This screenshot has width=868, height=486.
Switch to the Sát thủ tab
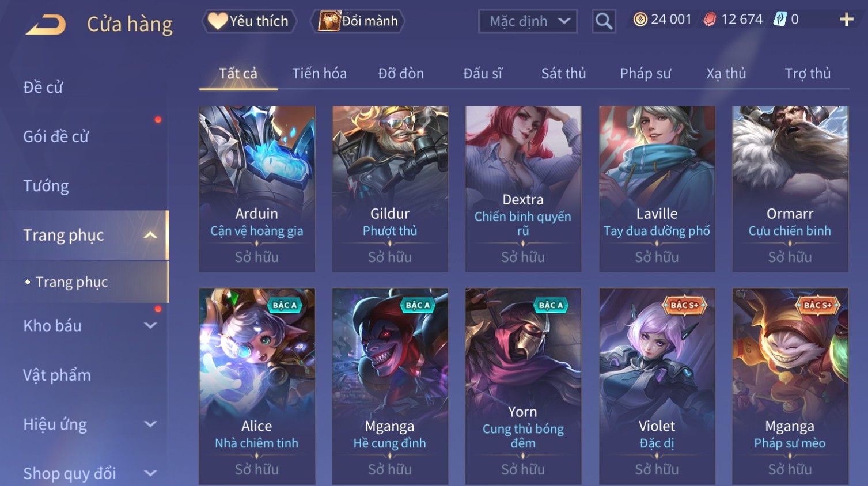[563, 73]
